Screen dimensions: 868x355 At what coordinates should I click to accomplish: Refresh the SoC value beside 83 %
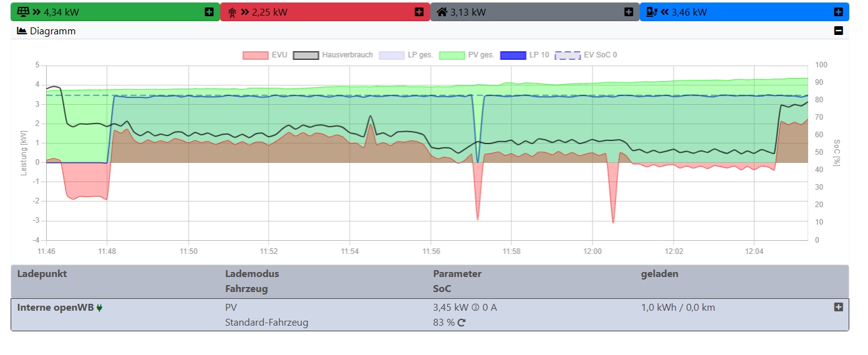(461, 323)
